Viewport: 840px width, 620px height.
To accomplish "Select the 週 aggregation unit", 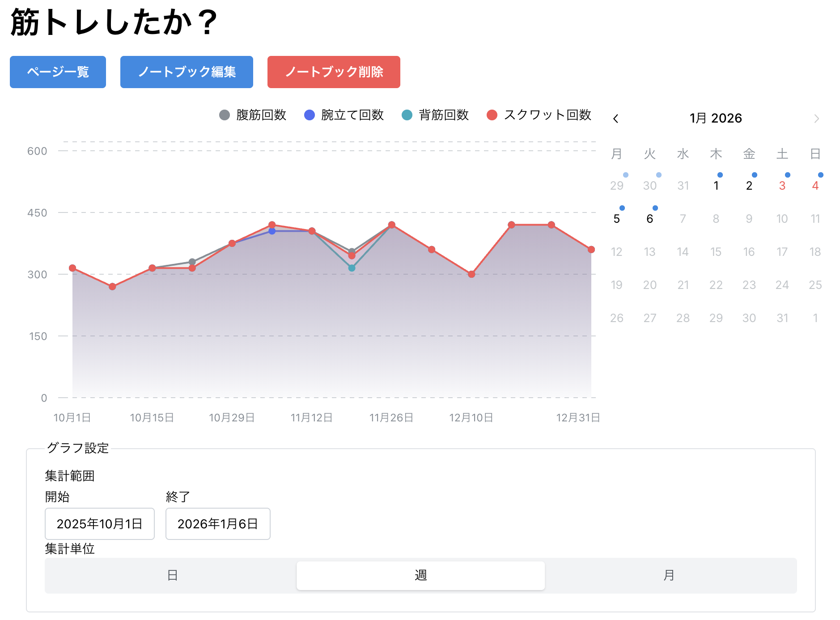I will click(x=420, y=576).
